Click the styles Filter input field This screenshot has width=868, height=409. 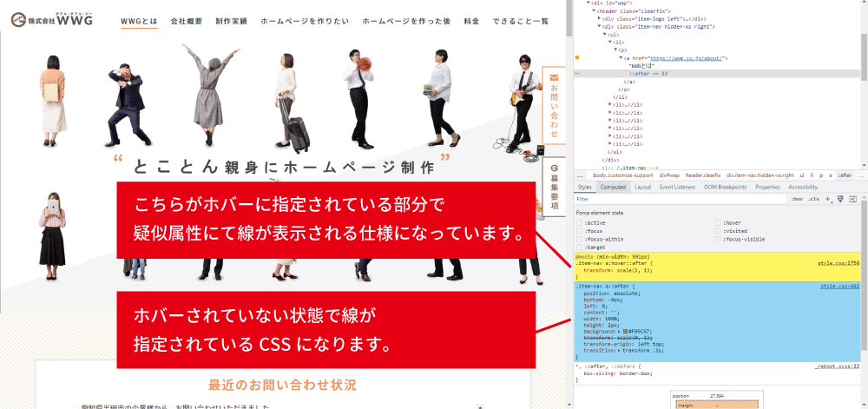(677, 199)
